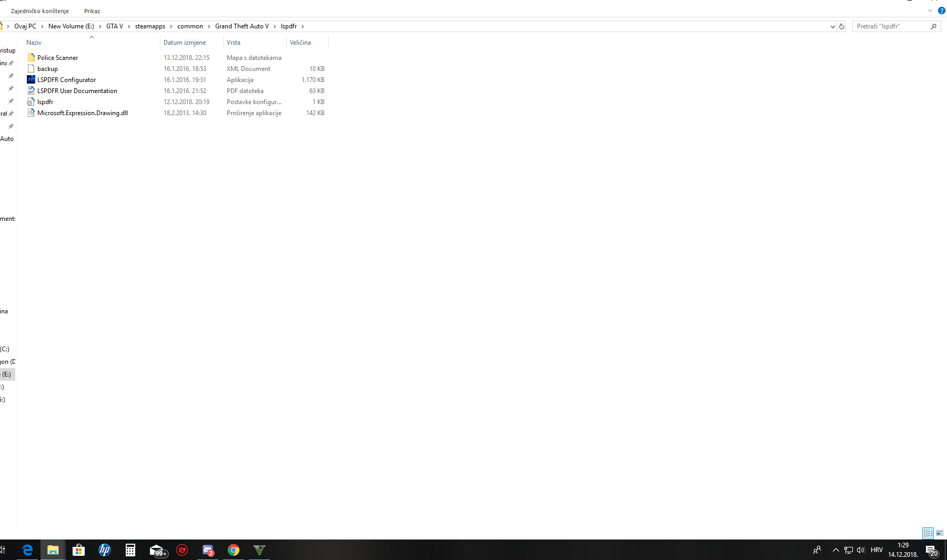
Task: Open the taskbar clock and calendar
Action: pos(903,550)
